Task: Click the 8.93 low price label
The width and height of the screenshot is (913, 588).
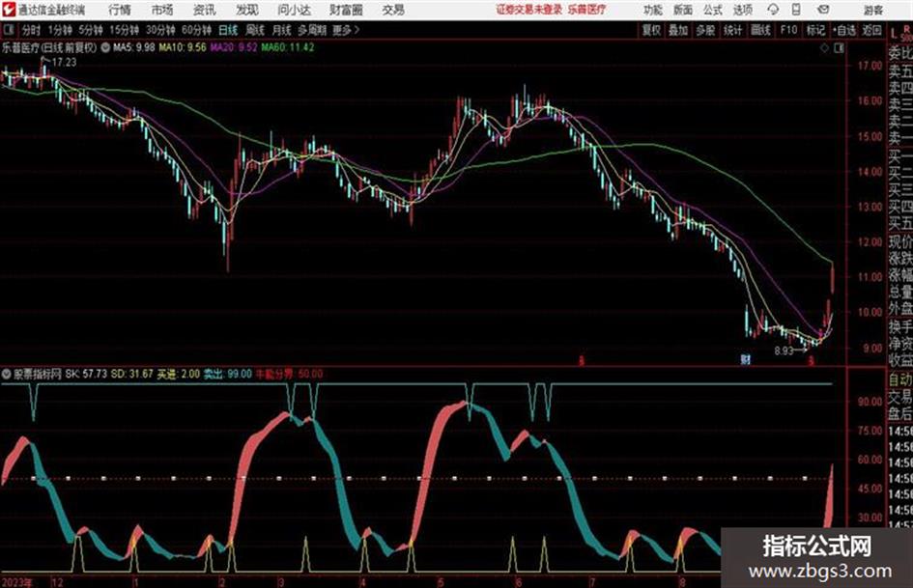Action: (784, 350)
